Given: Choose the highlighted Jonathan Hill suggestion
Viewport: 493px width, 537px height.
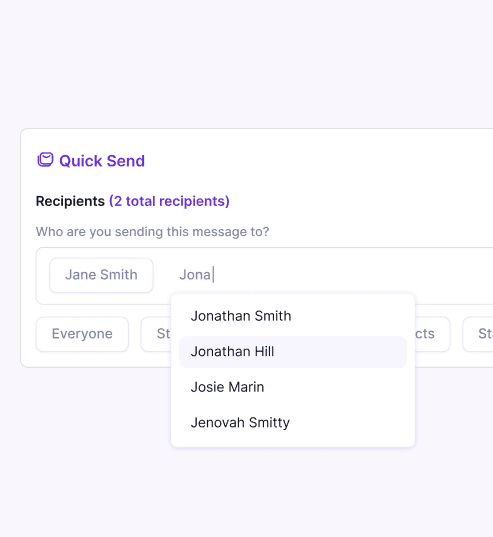Looking at the screenshot, I should 293,352.
